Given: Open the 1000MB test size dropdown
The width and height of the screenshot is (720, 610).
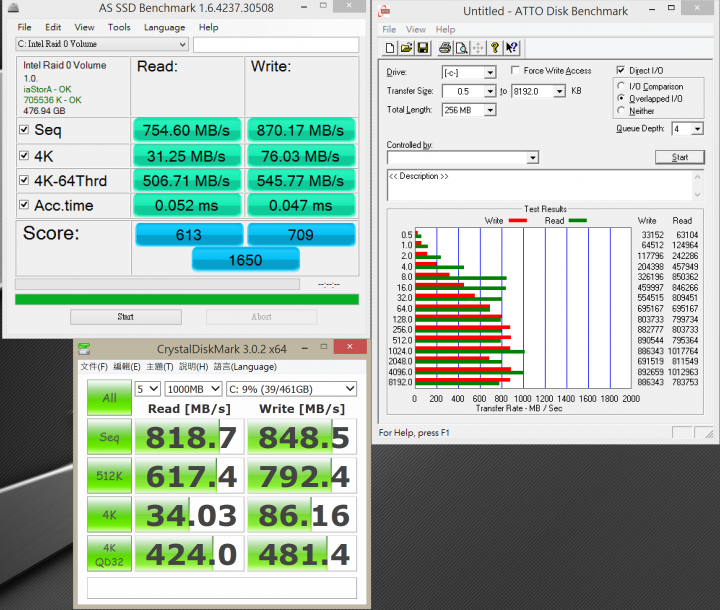Looking at the screenshot, I should (x=193, y=389).
